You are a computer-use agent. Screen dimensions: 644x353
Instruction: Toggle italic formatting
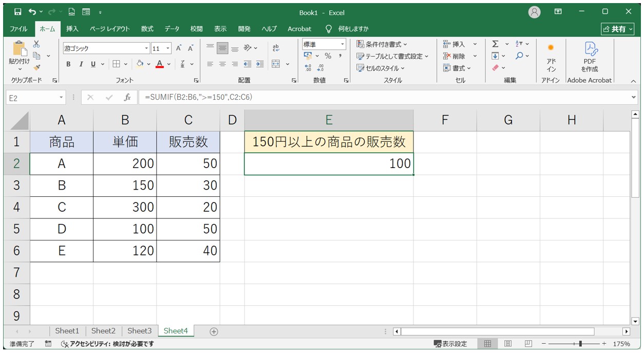tap(81, 64)
